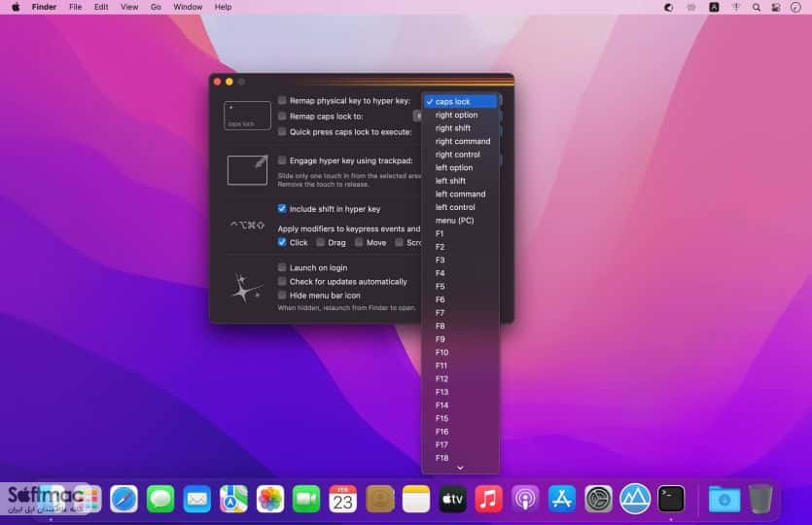Enable Launch on login checkbox
The image size is (812, 525).
tap(282, 267)
